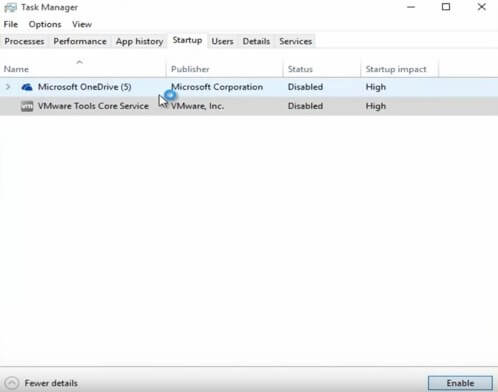Switch to the App history tab

click(x=140, y=41)
